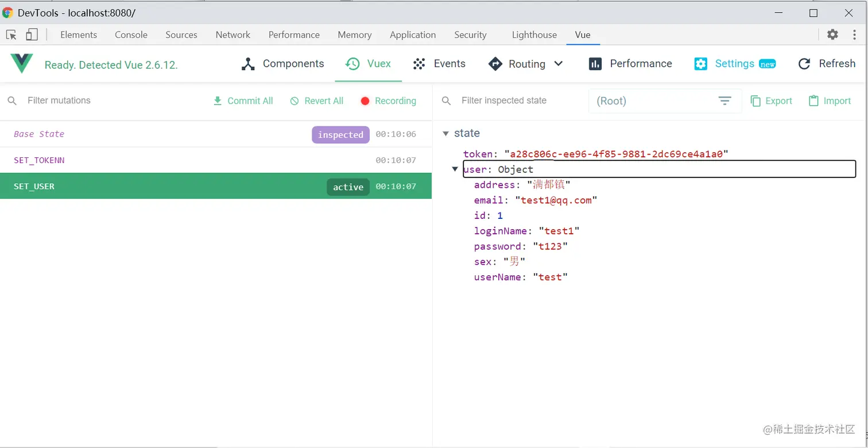Select the SET_USER mutation
Viewport: 868px width, 448px height.
pyautogui.click(x=216, y=186)
